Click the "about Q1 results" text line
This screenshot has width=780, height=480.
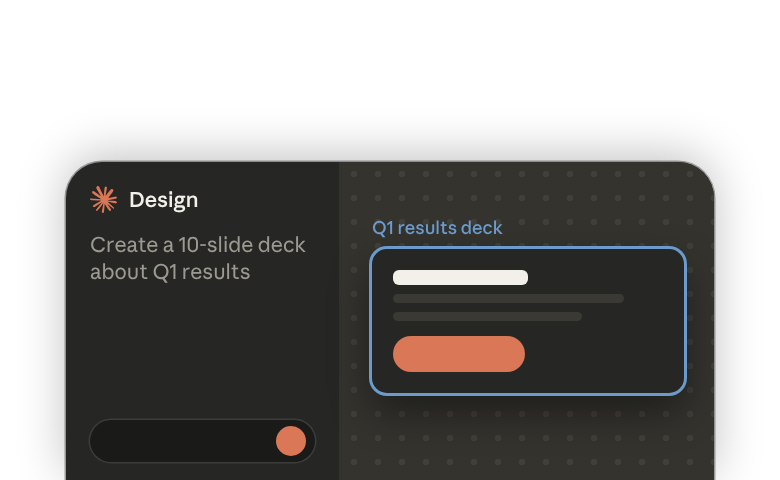tap(170, 272)
